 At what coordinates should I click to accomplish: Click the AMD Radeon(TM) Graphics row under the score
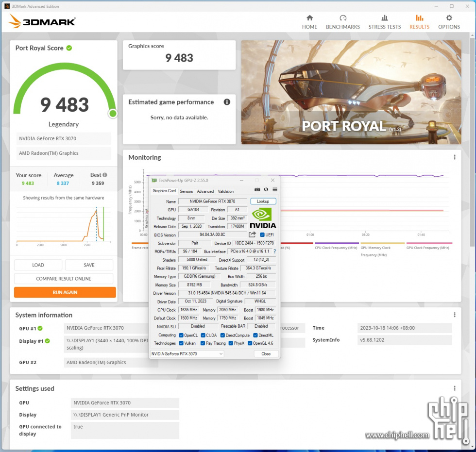pos(63,153)
